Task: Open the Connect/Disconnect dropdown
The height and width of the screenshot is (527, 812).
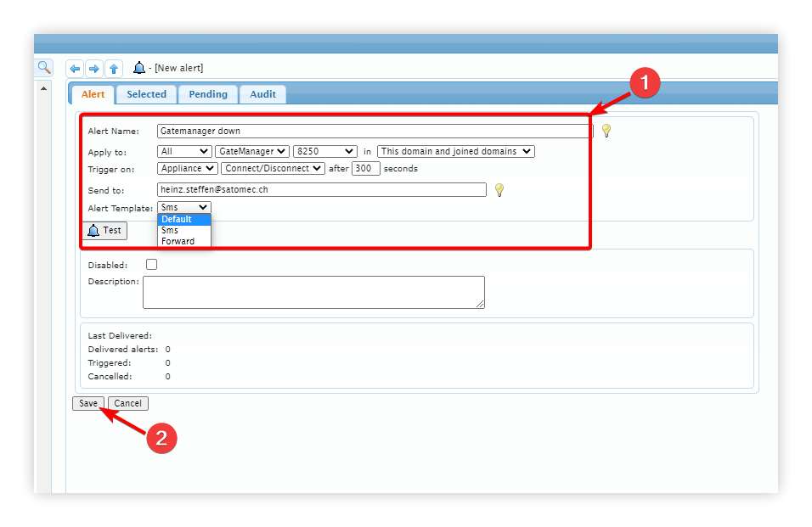Action: (273, 169)
